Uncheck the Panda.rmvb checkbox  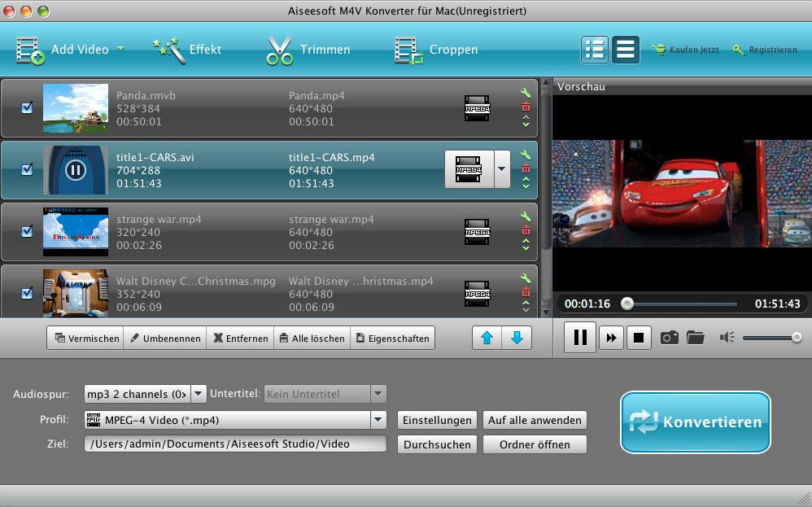[27, 107]
